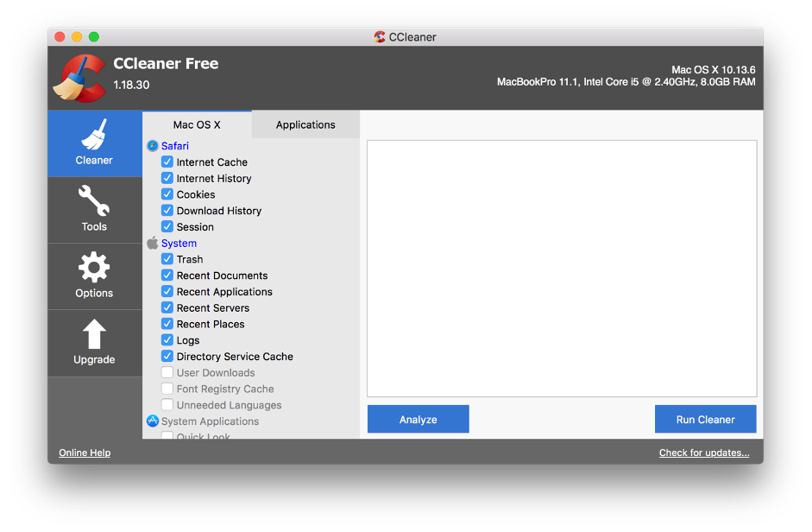Uncheck the Internet Cache checkbox

click(167, 162)
